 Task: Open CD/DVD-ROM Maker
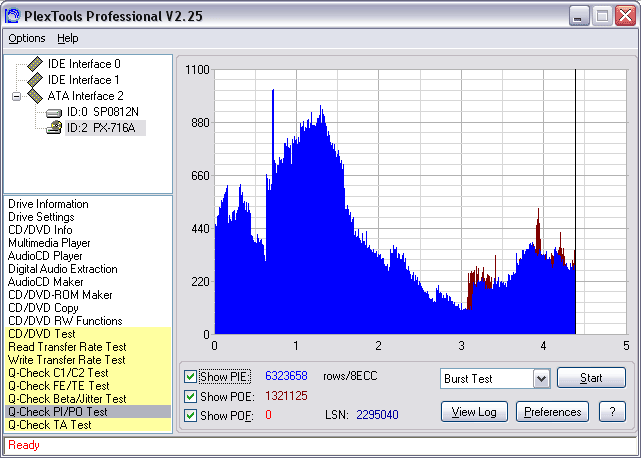pyautogui.click(x=60, y=295)
